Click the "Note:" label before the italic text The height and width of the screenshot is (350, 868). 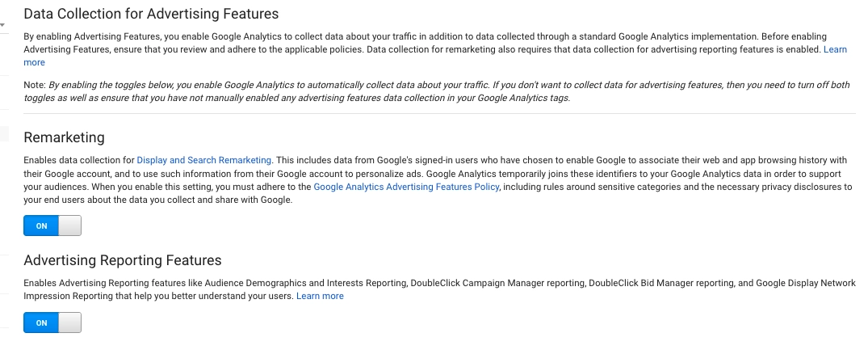tap(35, 84)
